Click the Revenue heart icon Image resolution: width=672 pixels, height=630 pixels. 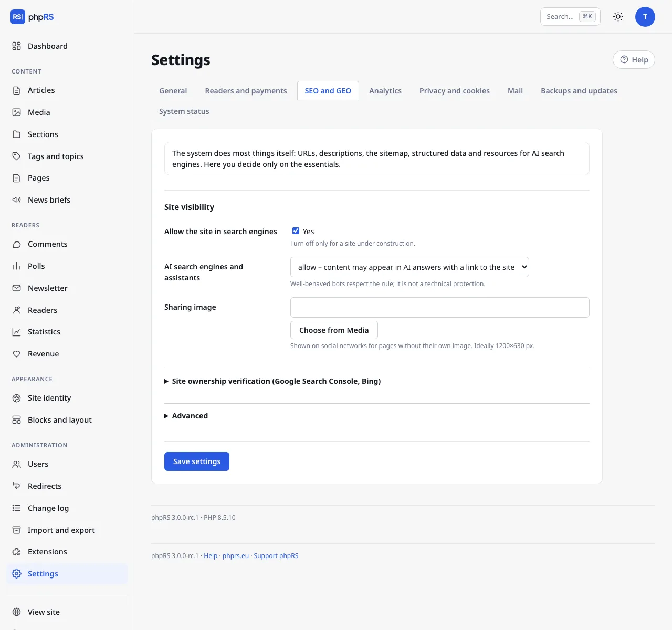(x=17, y=354)
